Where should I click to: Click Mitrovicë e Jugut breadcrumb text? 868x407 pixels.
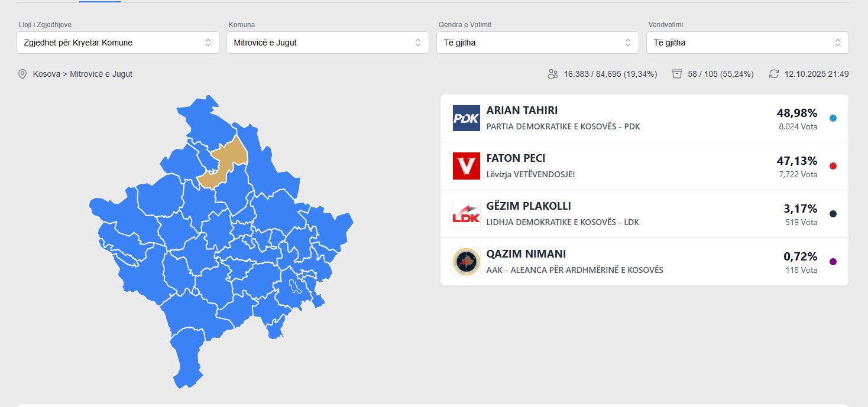tap(101, 74)
